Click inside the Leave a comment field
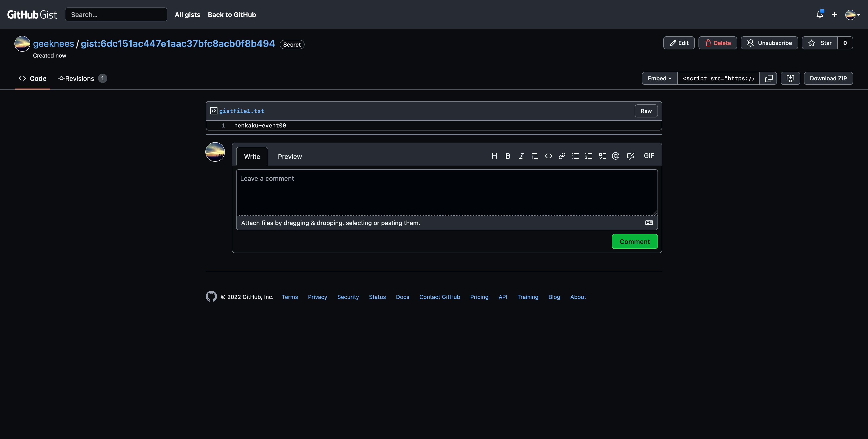This screenshot has width=868, height=439. point(447,192)
